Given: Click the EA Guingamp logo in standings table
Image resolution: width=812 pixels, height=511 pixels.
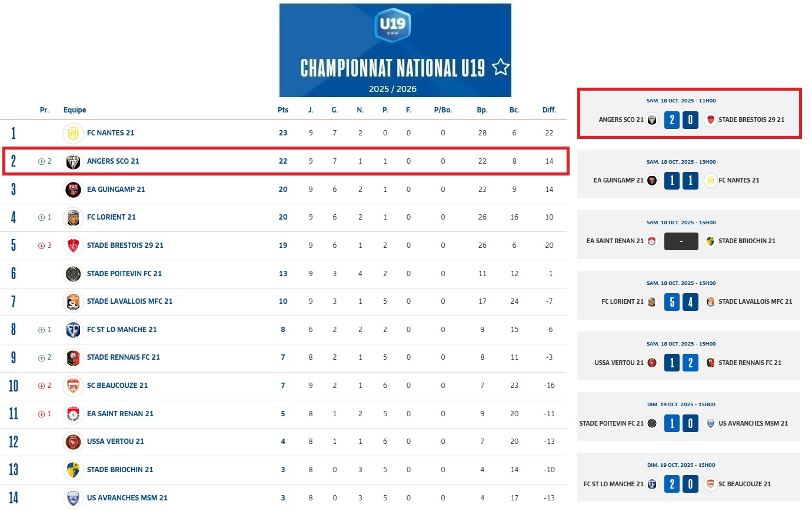Looking at the screenshot, I should 73,190.
